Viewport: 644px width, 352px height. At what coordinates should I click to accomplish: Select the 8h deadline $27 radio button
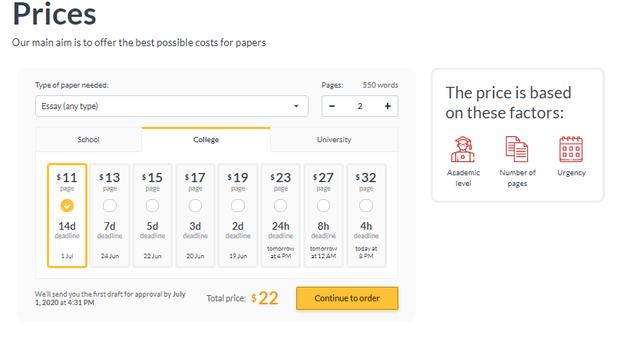click(x=323, y=205)
